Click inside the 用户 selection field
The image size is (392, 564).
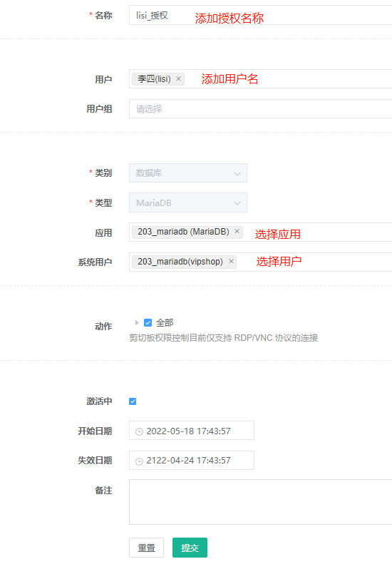[260, 78]
